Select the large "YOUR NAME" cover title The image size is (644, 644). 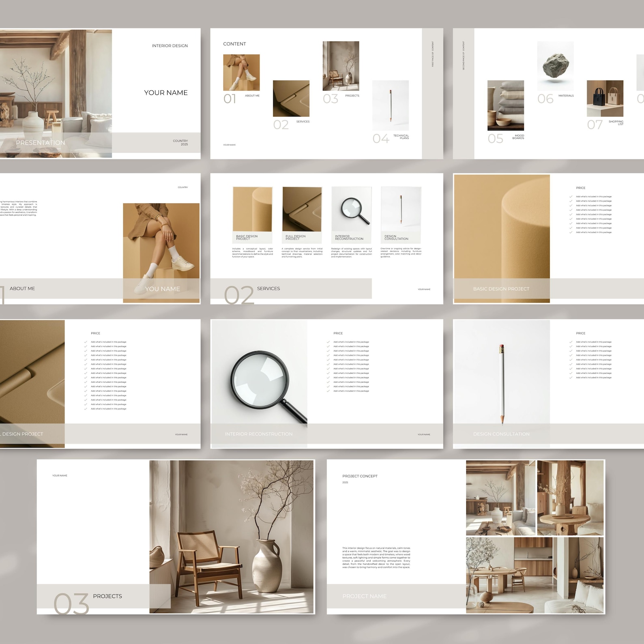166,93
